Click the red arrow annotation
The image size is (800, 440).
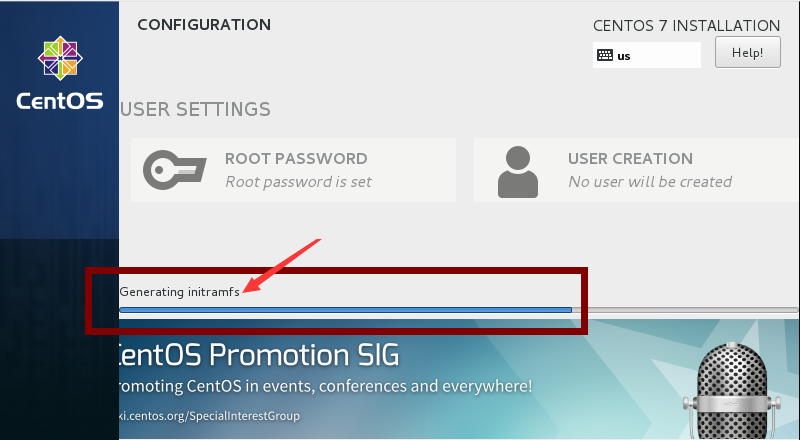pos(282,266)
